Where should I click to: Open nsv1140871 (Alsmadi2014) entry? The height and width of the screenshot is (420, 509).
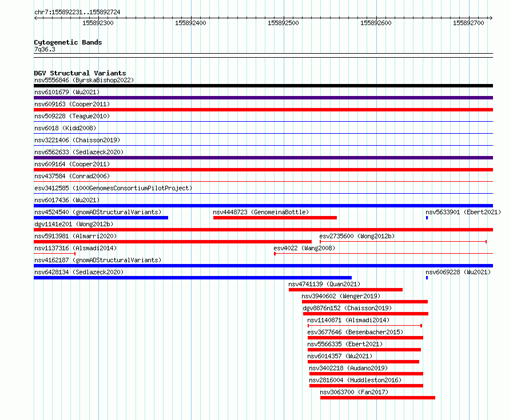(348, 320)
